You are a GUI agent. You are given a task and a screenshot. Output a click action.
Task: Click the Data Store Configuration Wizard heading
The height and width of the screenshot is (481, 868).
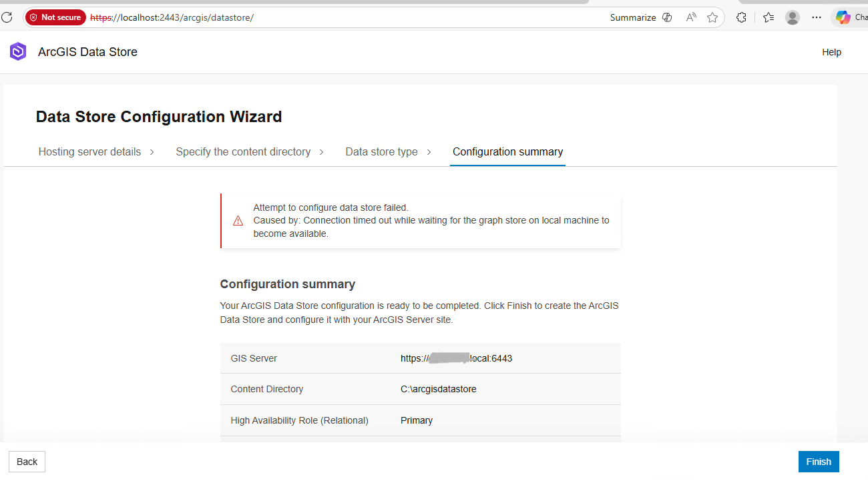159,117
